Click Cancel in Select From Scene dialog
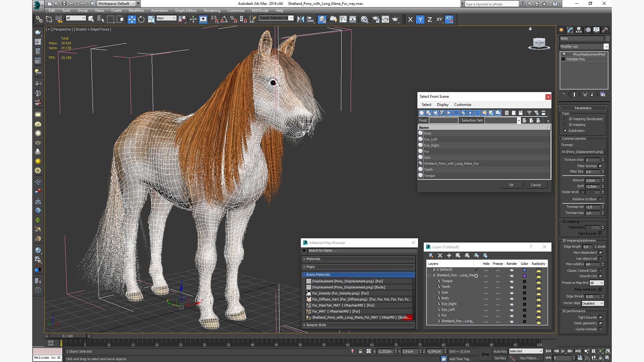Viewport: 644px width, 362px height. pyautogui.click(x=536, y=185)
